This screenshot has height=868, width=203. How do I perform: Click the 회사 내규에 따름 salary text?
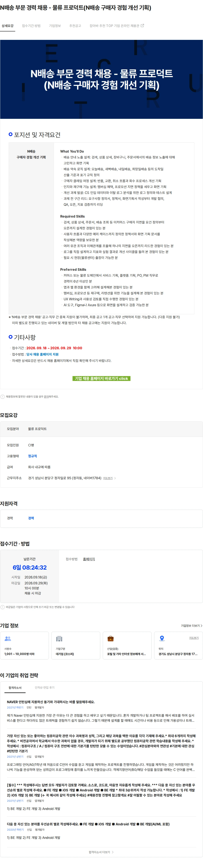[39, 467]
